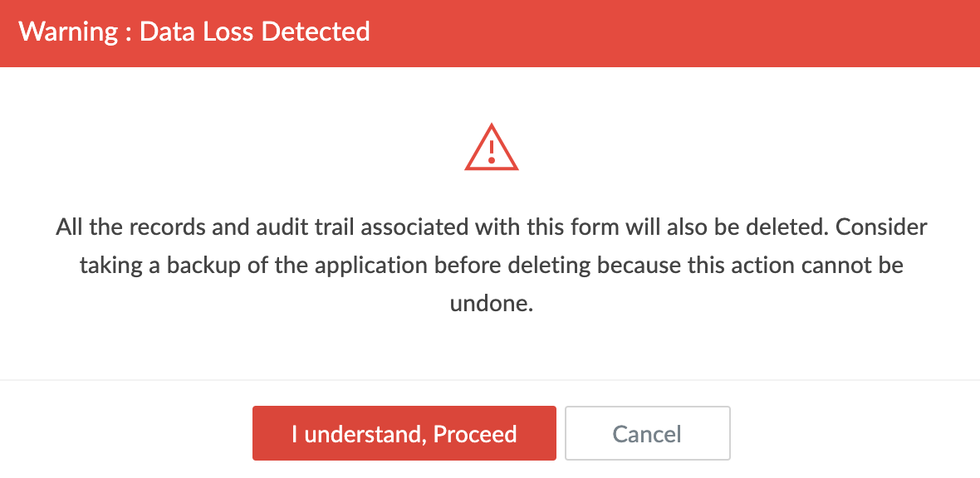Screen dimensions: 980x478
Task: Click the exclamation mark inside the triangle
Action: (491, 150)
